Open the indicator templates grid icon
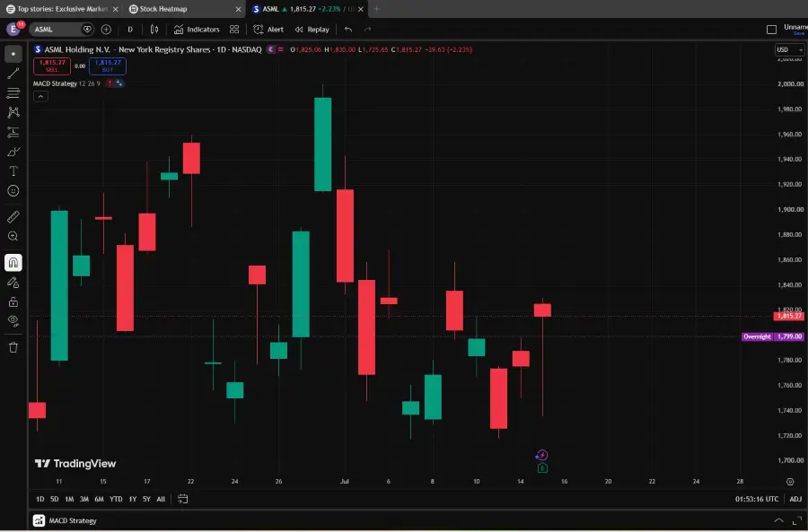The height and width of the screenshot is (532, 808). click(234, 30)
